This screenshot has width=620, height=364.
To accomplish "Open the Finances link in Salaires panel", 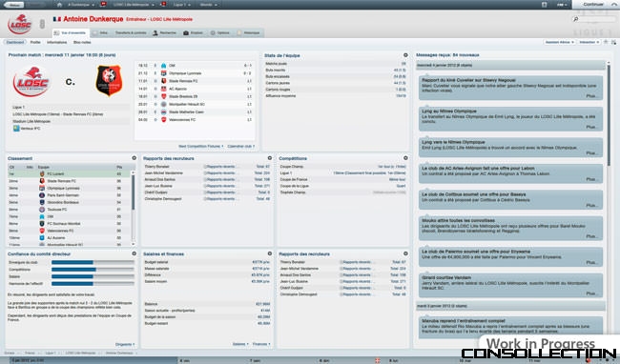I will click(x=261, y=344).
